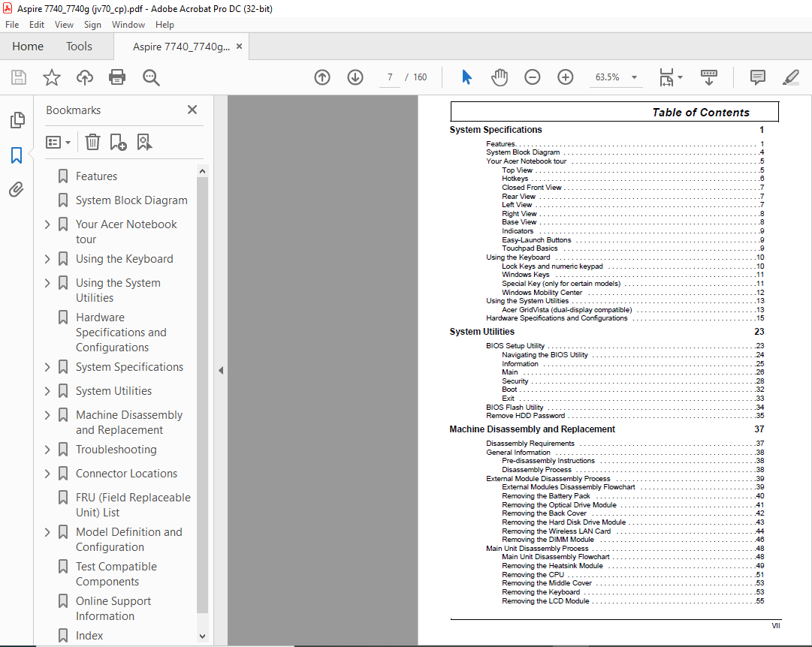
Task: Jump to Windows Mobility Center contents entry
Action: 632,293
